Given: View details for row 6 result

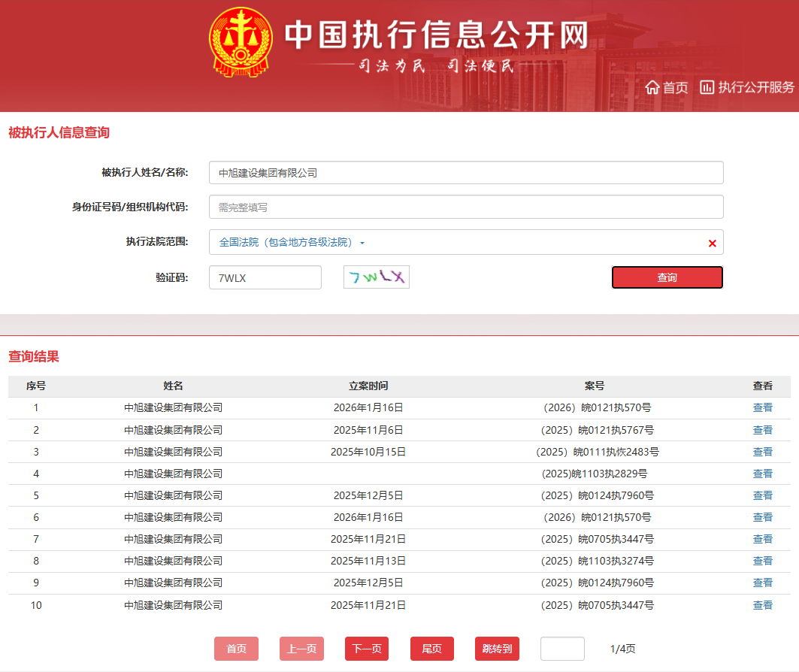Looking at the screenshot, I should (762, 518).
